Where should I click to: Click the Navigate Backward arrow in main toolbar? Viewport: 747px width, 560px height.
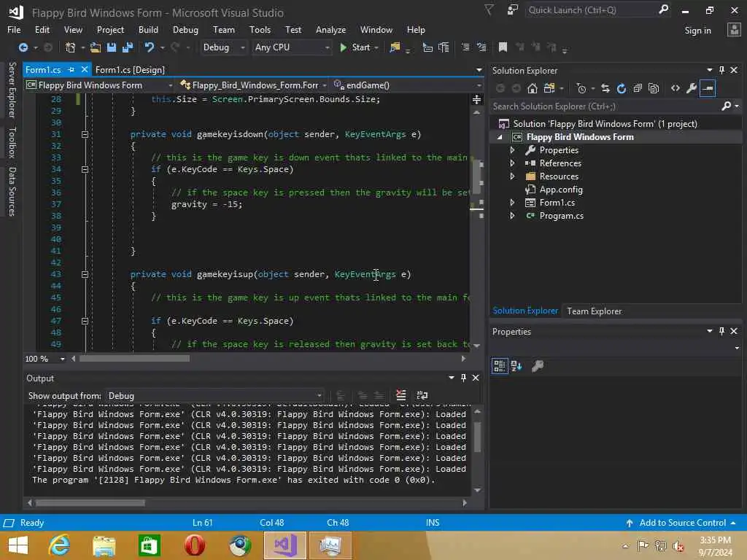[x=23, y=47]
